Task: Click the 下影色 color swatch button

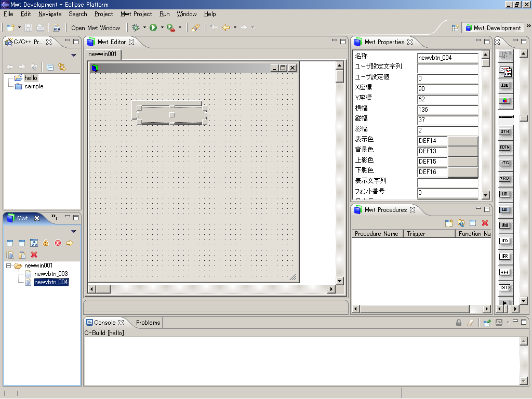Action: pyautogui.click(x=463, y=172)
